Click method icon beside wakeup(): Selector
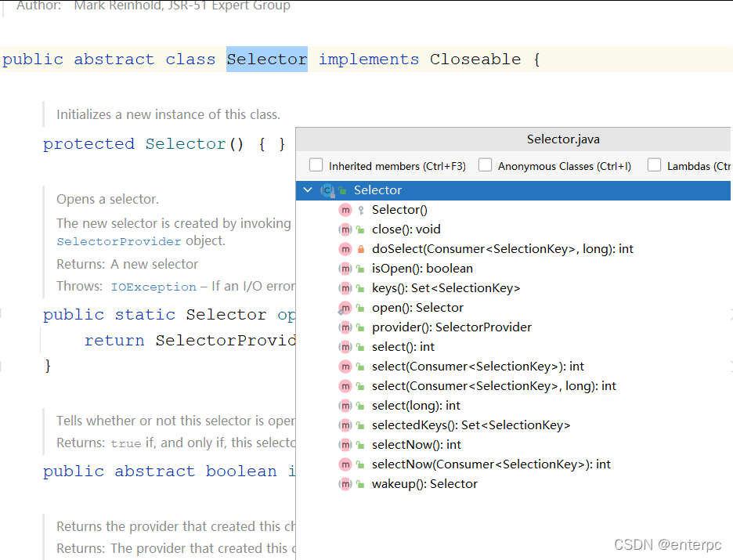Screen dimensions: 733x560 [x=345, y=484]
